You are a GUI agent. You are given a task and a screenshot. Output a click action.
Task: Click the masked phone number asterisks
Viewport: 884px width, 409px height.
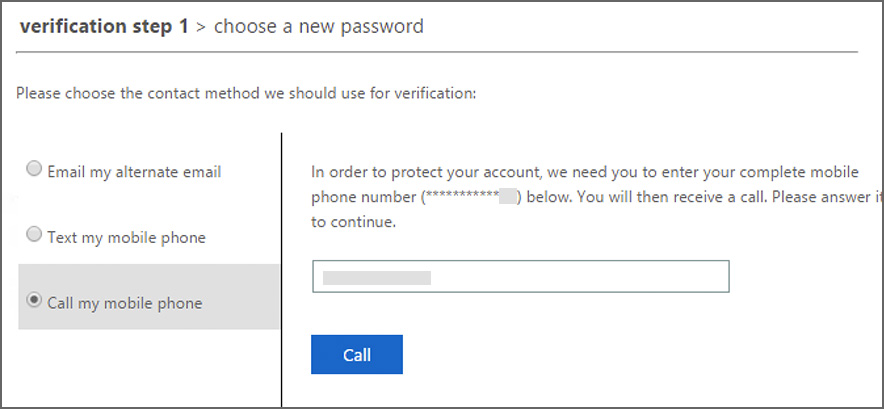pyautogui.click(x=460, y=198)
